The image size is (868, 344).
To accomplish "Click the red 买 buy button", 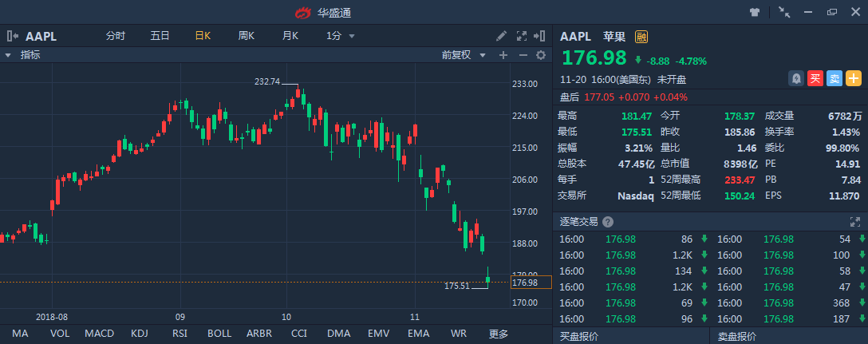I will point(815,79).
